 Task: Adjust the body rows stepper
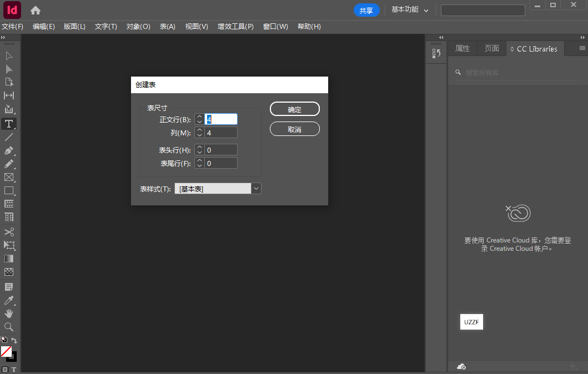[199, 119]
